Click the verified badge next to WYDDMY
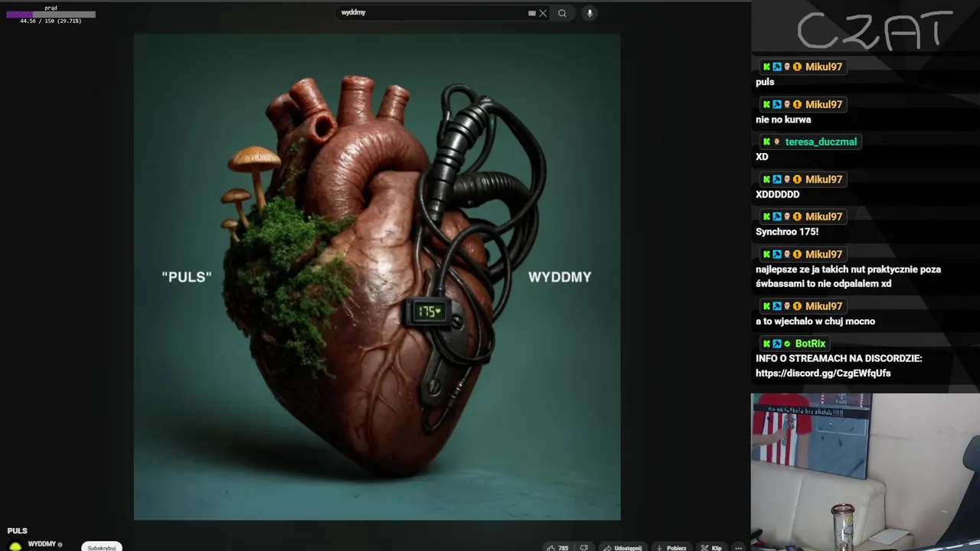Image resolution: width=980 pixels, height=551 pixels. 60,544
